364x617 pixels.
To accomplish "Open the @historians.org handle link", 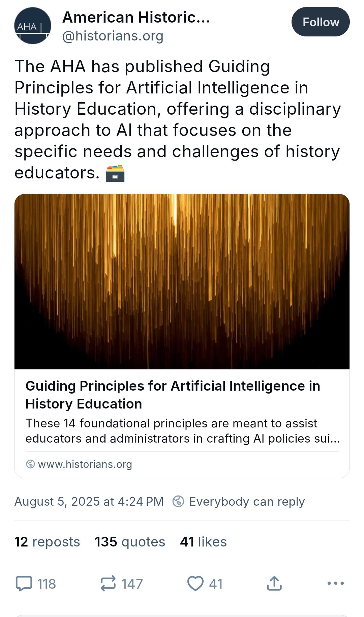I will (x=113, y=36).
